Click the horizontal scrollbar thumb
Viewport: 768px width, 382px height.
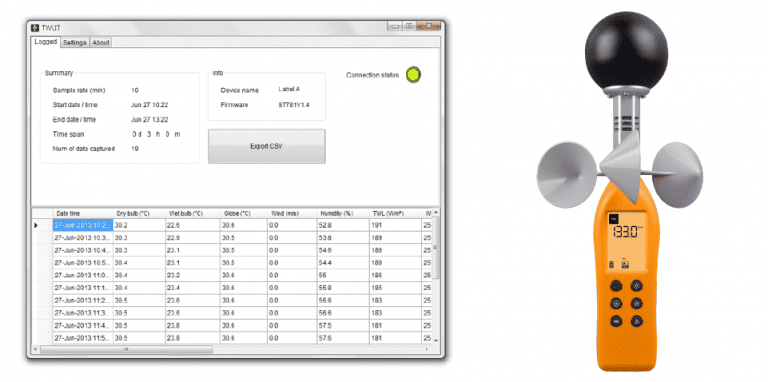[126, 349]
